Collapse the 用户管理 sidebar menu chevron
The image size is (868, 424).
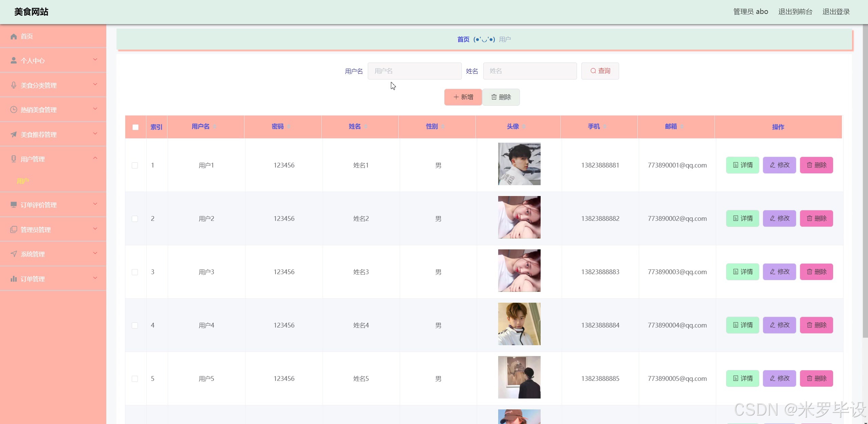(x=95, y=158)
